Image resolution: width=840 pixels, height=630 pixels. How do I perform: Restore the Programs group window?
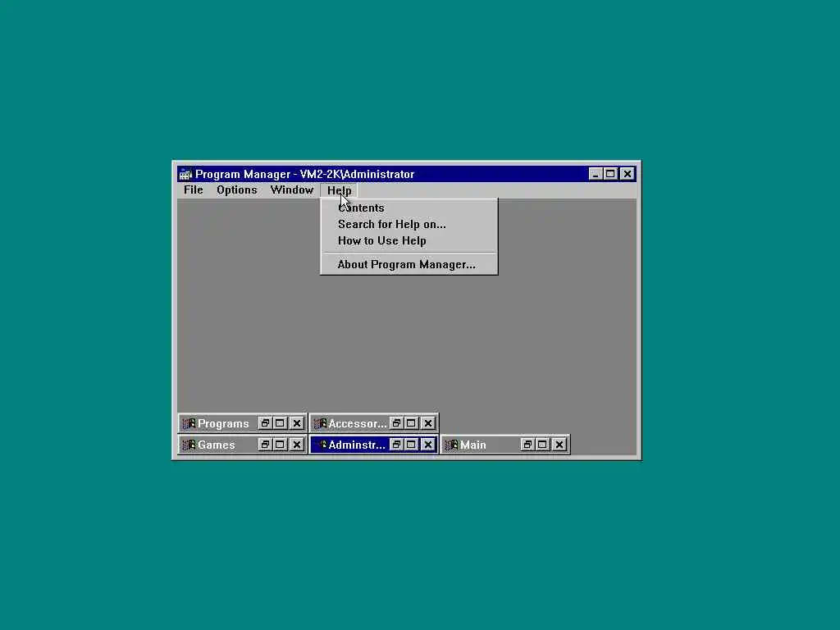265,423
